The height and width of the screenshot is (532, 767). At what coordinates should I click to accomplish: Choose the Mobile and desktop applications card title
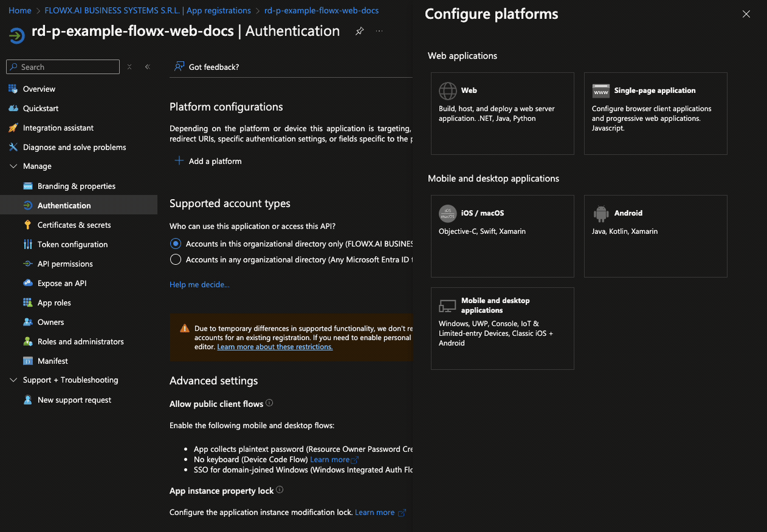[x=495, y=305]
